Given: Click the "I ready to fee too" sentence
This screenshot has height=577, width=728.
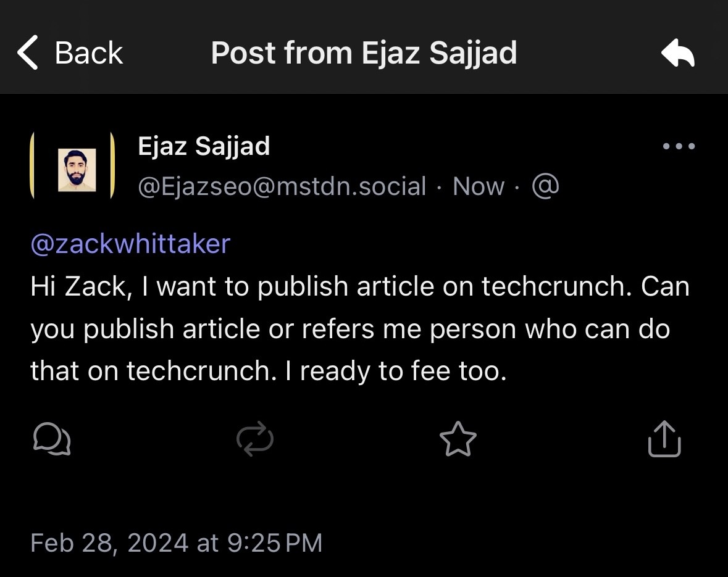Looking at the screenshot, I should click(395, 370).
